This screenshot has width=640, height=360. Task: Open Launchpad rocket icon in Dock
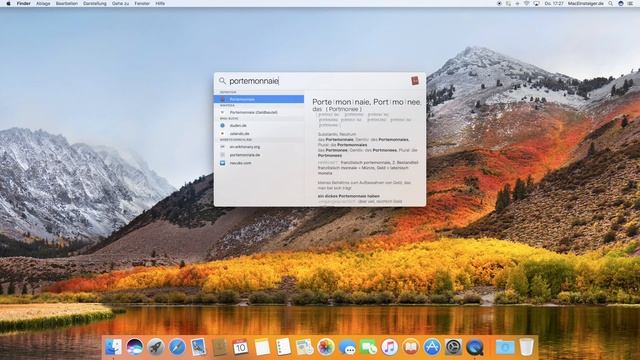(x=156, y=347)
